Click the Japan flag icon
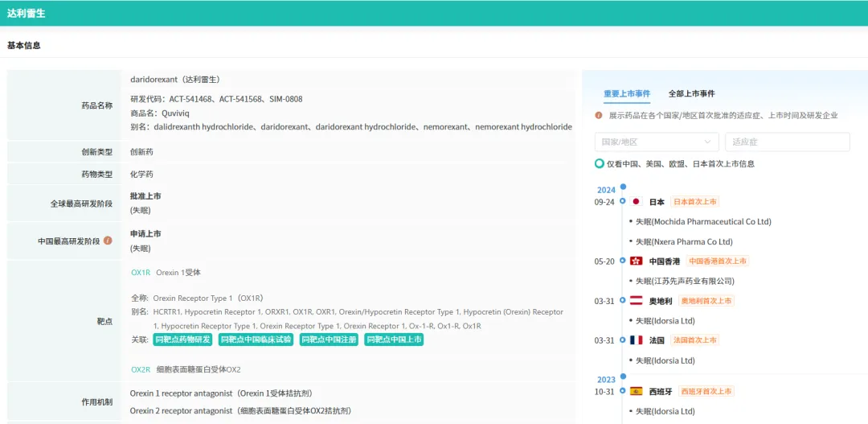 click(x=636, y=202)
